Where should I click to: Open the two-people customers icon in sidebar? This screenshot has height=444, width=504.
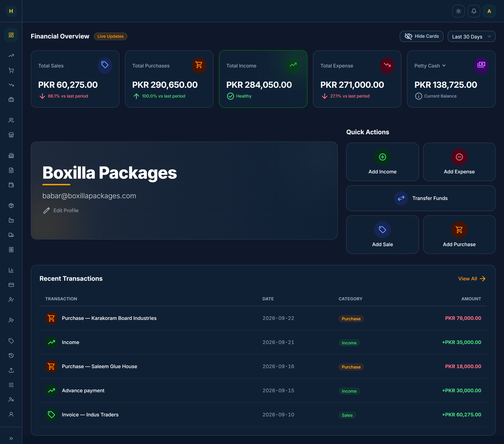(x=11, y=120)
